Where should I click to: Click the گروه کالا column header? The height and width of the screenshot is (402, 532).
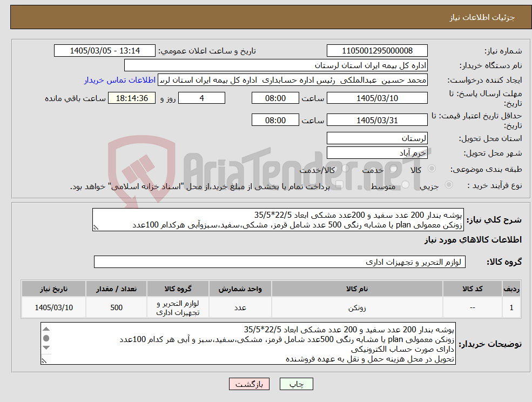click(x=178, y=289)
